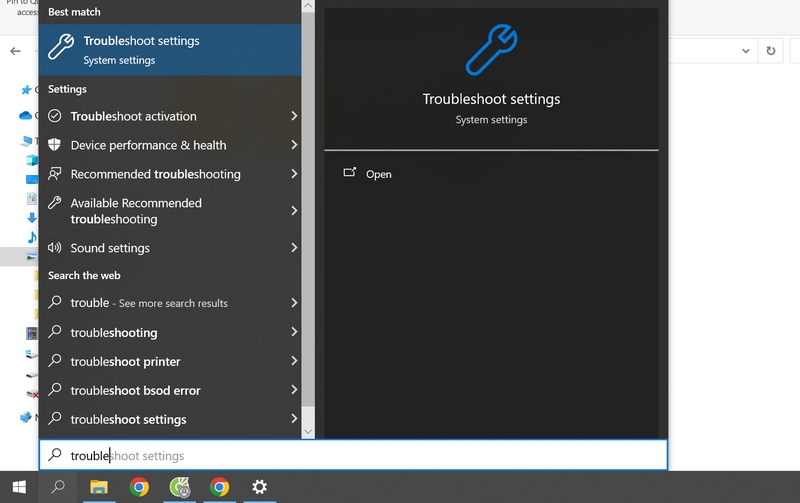Expand 'troubleshoot bsod error' chevron
The image size is (800, 503).
tap(294, 390)
